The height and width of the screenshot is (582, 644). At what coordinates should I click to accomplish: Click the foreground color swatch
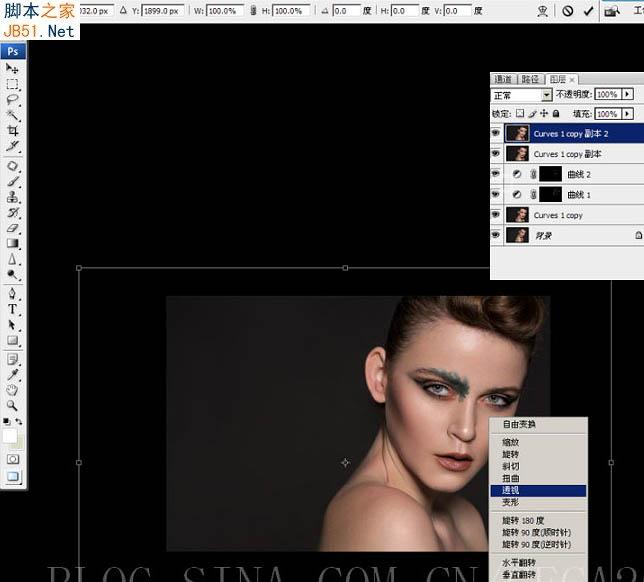tap(10, 436)
